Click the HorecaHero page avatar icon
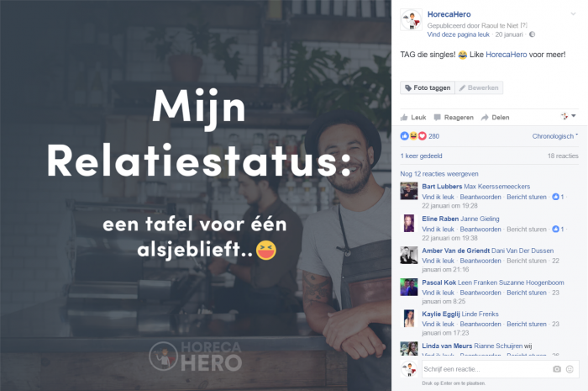 [411, 20]
